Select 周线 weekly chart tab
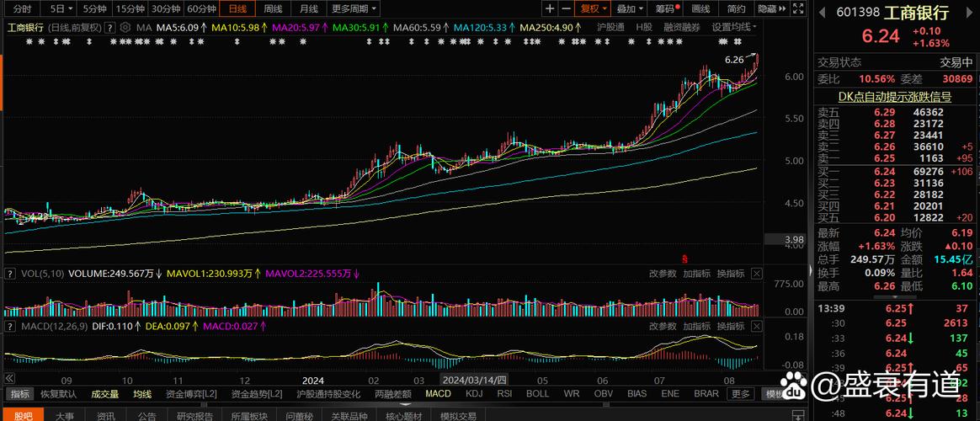This screenshot has height=421, width=980. pos(273,8)
